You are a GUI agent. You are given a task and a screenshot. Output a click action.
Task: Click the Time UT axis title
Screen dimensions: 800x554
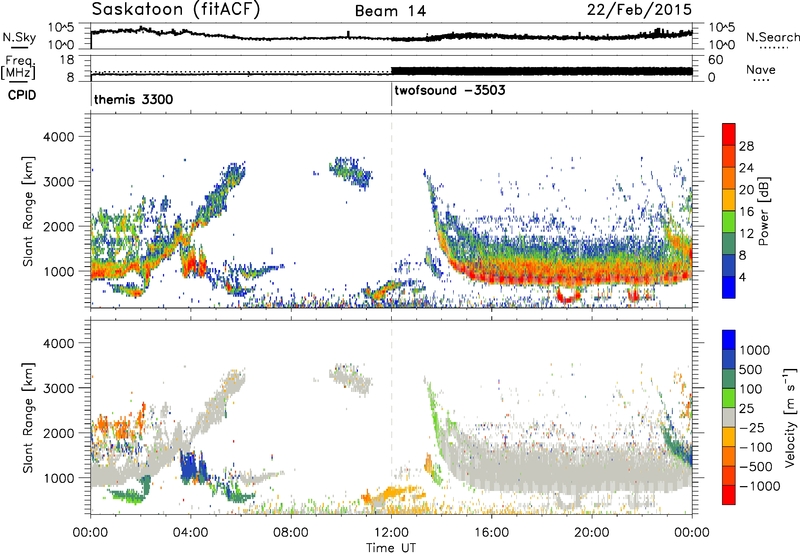[x=391, y=548]
